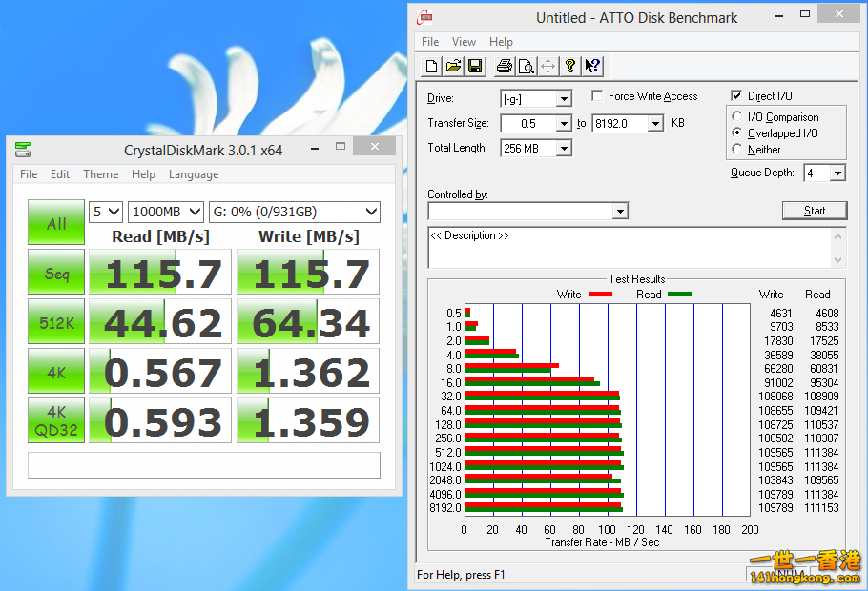Run All tests in CrystalDiskMark
The height and width of the screenshot is (591, 868).
point(56,222)
